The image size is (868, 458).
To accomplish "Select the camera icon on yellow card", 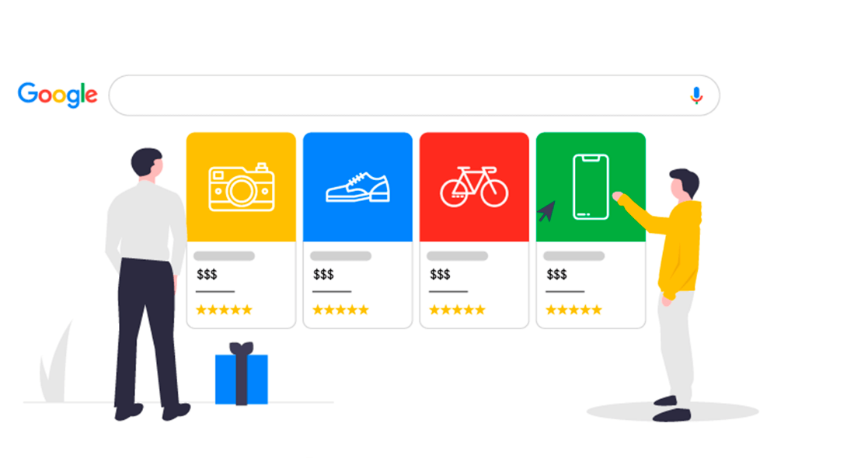I will click(242, 187).
